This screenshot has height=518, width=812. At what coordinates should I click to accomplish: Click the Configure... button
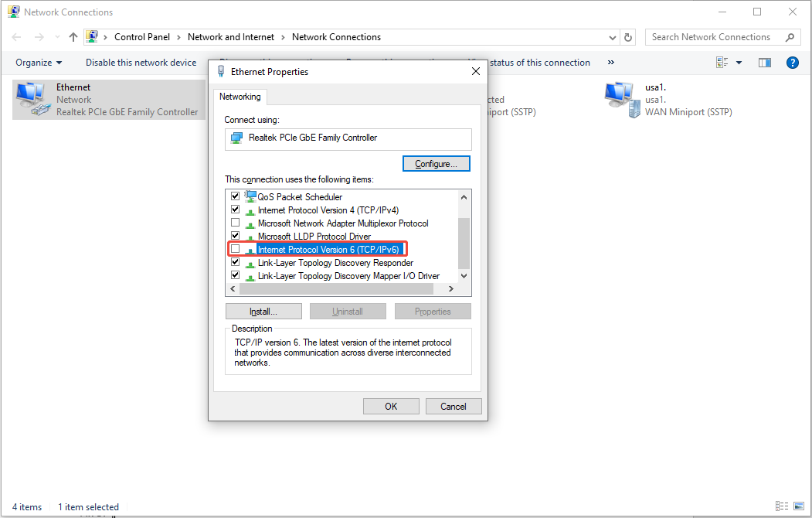[x=436, y=164]
